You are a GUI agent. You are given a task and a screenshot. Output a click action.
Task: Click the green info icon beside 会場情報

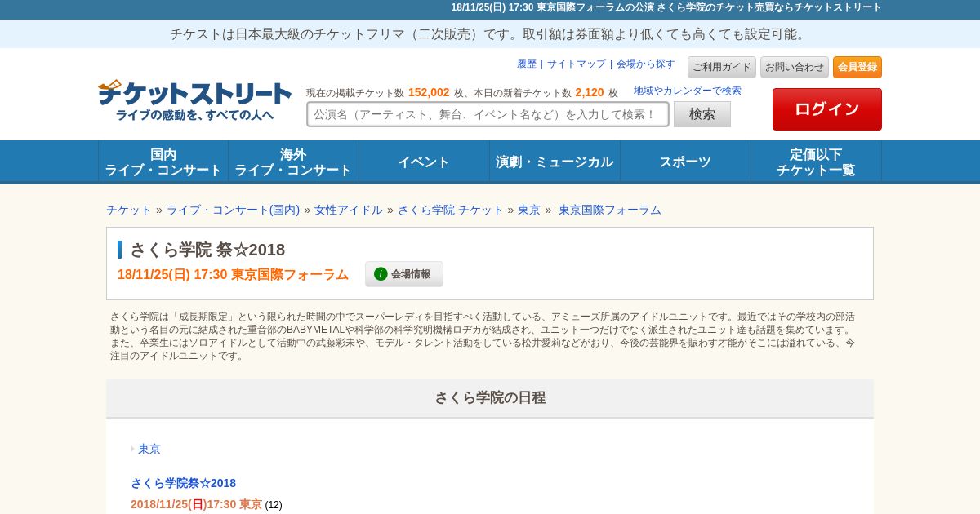coord(381,274)
